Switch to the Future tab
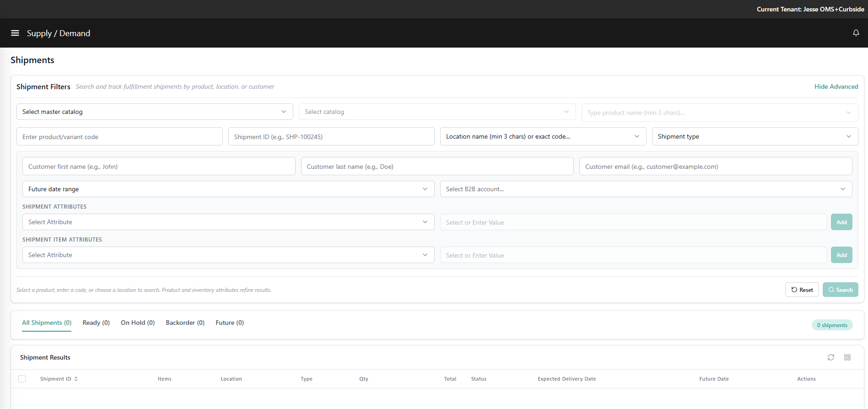Screen dimensions: 868x409 (x=230, y=323)
